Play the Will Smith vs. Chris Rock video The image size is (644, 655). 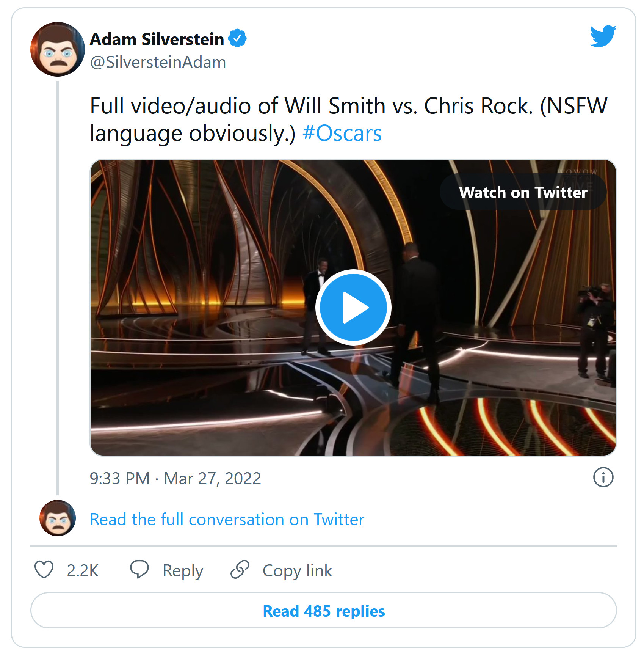[x=353, y=307]
